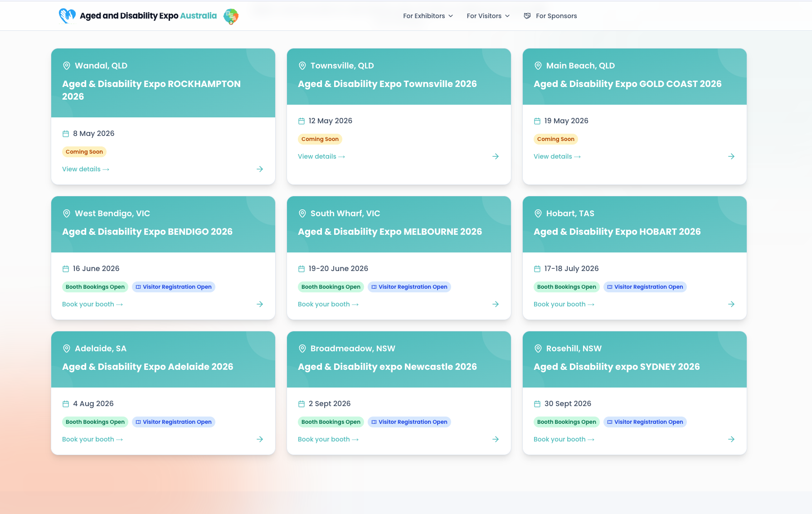Image resolution: width=812 pixels, height=514 pixels.
Task: Open Aged & Disability Expo MELBOURNE 2026 title
Action: [x=390, y=232]
